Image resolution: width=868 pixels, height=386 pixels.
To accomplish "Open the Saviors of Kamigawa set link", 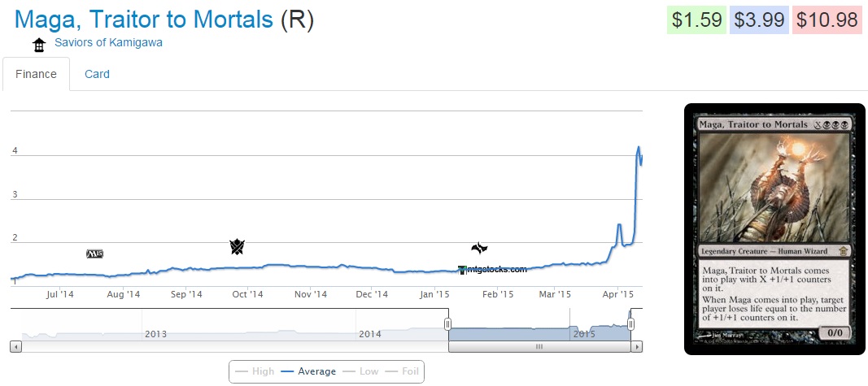I will 108,42.
